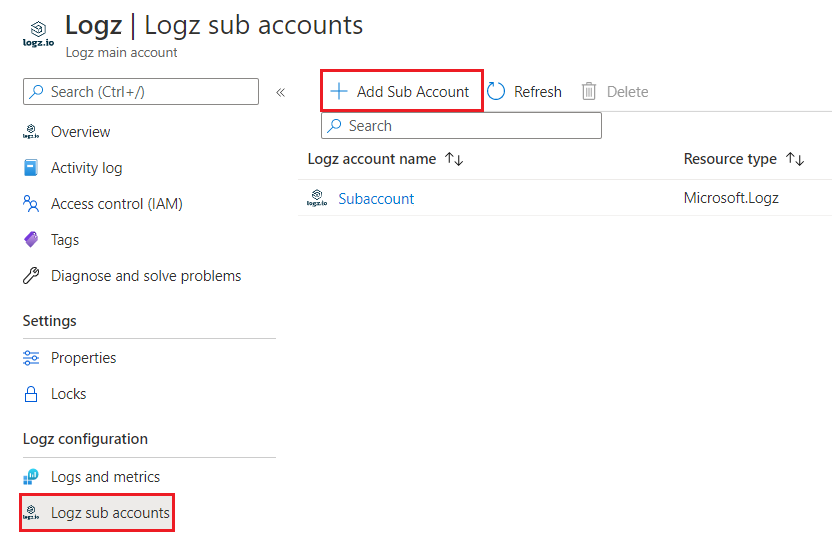Click the Diagnose and solve problems wrench icon

31,276
